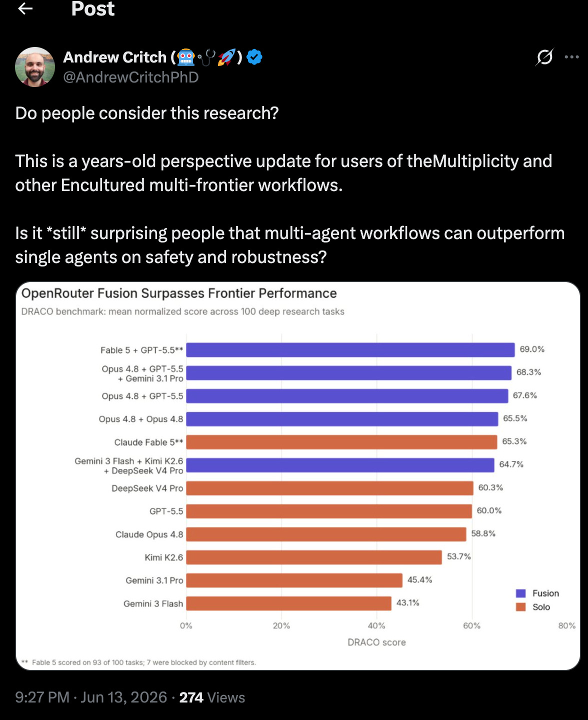The image size is (588, 720).
Task: Open the @AndrewCritchPhD handle link
Action: pos(131,77)
